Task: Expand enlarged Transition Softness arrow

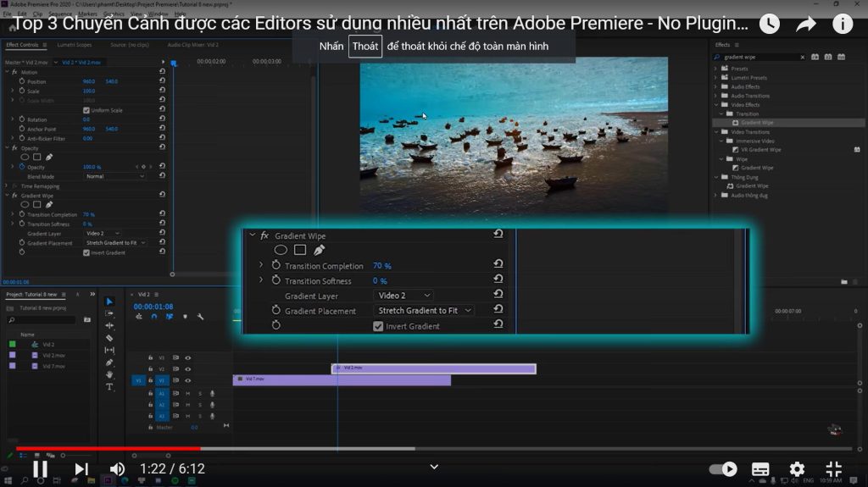Action: [x=261, y=280]
